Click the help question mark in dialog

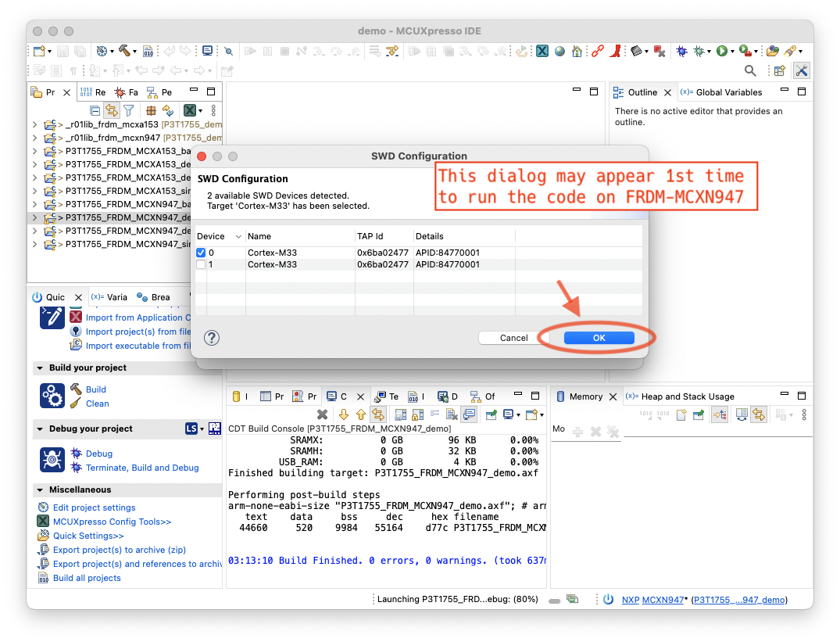211,338
